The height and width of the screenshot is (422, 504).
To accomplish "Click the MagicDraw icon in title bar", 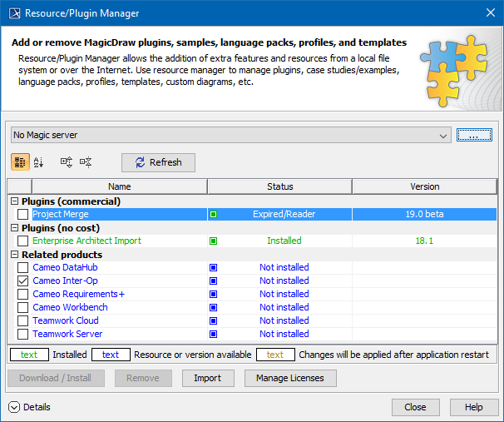I will [14, 13].
